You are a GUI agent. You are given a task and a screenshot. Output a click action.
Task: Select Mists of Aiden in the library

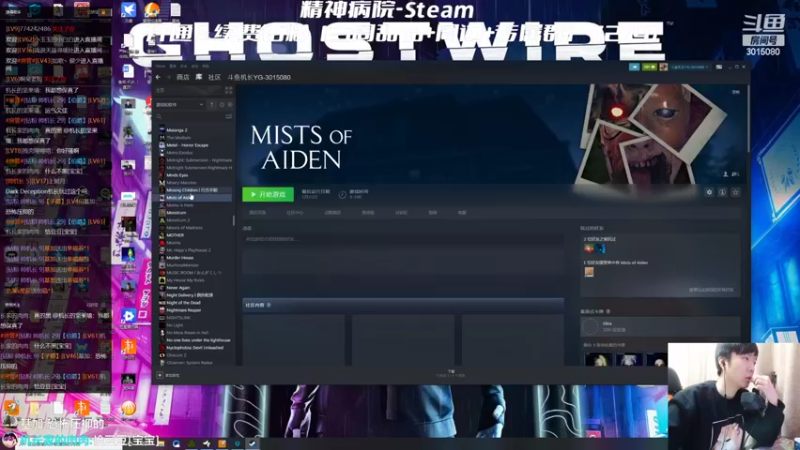[194, 197]
